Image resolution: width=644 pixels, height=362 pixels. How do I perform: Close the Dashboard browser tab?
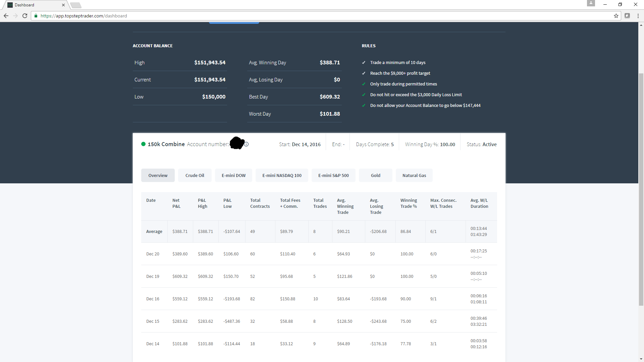point(63,5)
